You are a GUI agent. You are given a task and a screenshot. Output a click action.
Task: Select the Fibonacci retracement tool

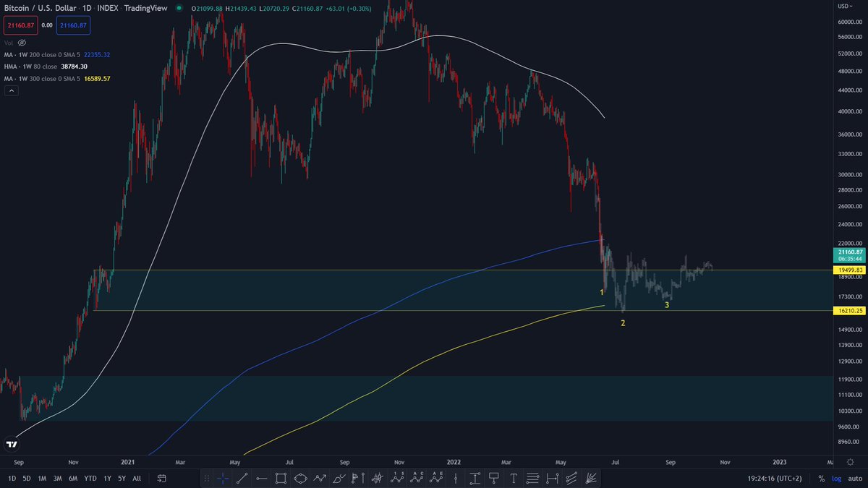[x=533, y=478]
